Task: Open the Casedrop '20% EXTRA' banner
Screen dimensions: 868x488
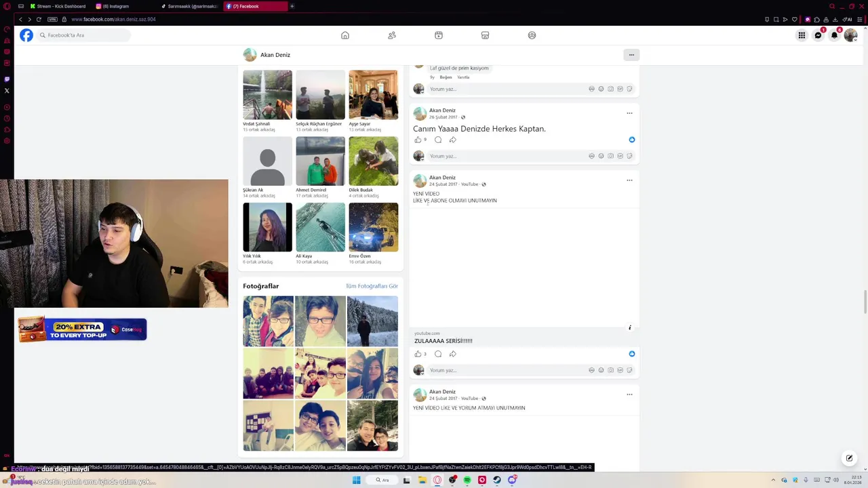Action: [x=82, y=330]
